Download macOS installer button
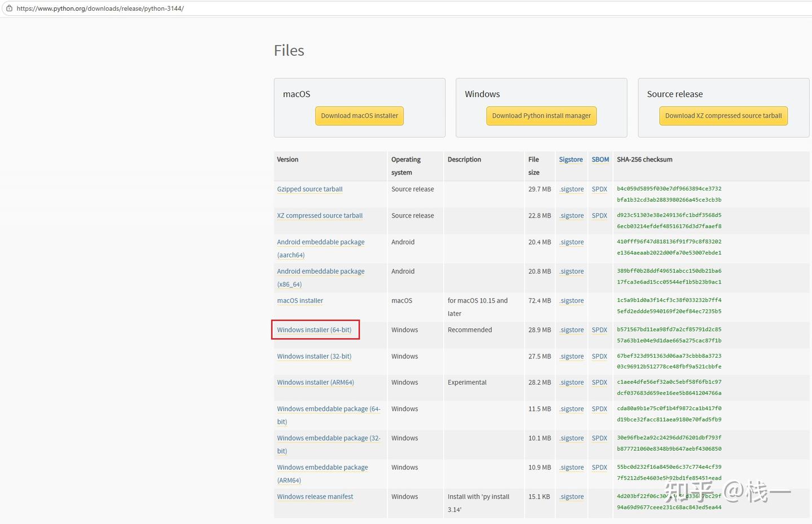 click(x=359, y=116)
